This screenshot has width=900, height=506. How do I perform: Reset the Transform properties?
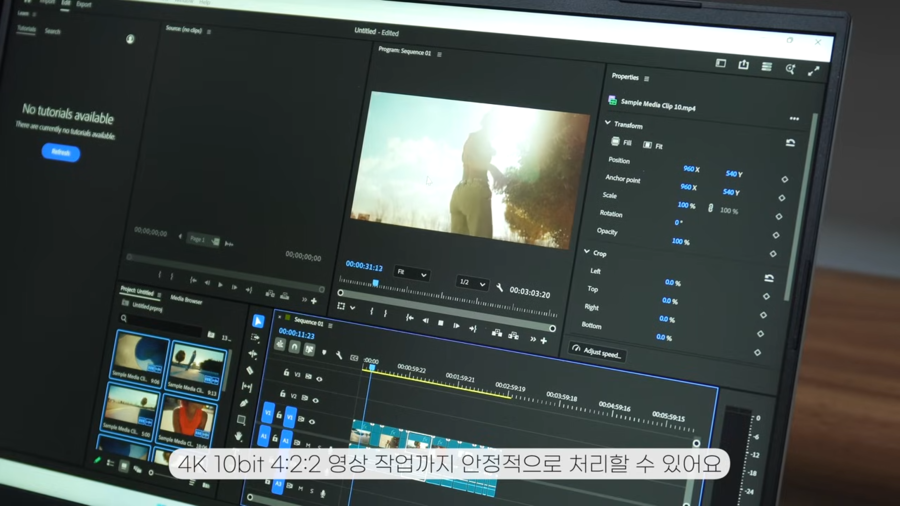tap(790, 142)
